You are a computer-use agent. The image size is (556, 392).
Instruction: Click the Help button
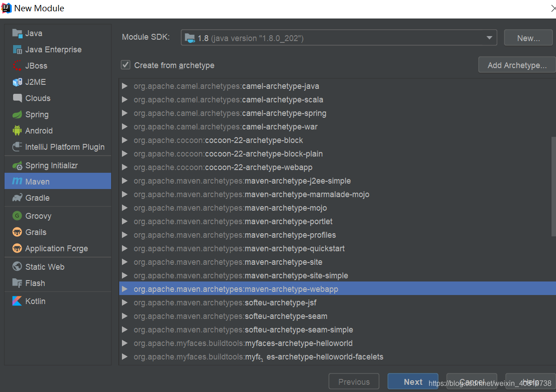tap(530, 382)
